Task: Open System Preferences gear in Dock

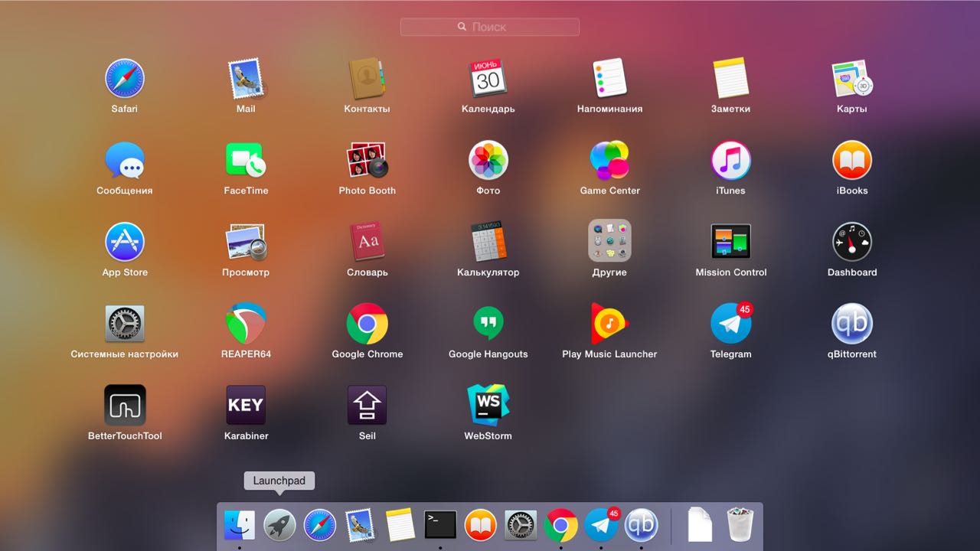Action: point(521,525)
